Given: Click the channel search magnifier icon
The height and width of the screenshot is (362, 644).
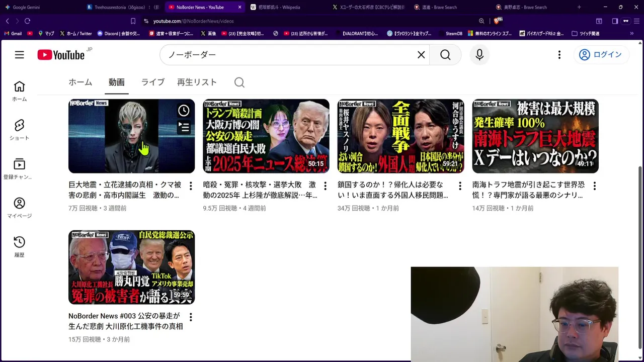Looking at the screenshot, I should click(x=239, y=82).
